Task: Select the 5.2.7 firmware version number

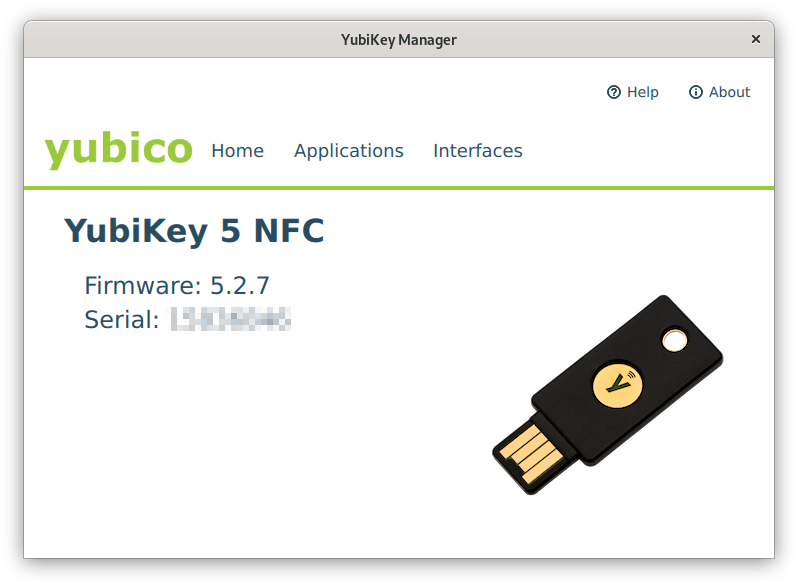Action: point(239,285)
